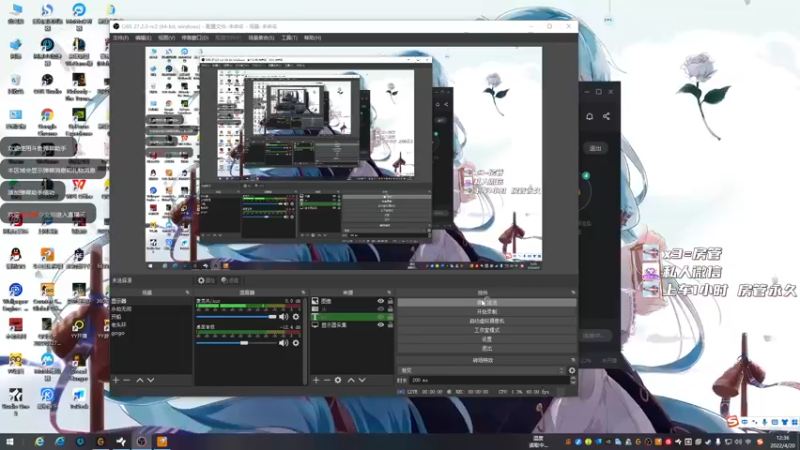Toggle lock on 显示器采集 source
800x450 pixels.
point(390,325)
